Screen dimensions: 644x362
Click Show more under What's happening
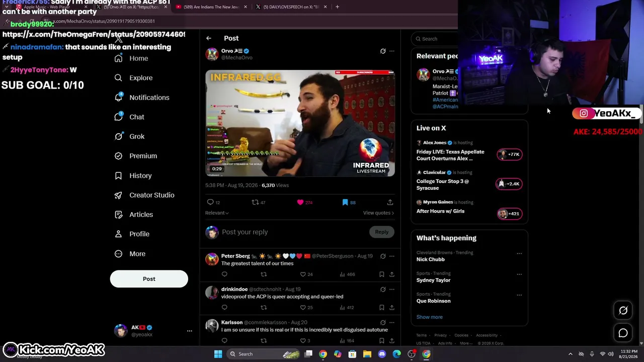430,317
